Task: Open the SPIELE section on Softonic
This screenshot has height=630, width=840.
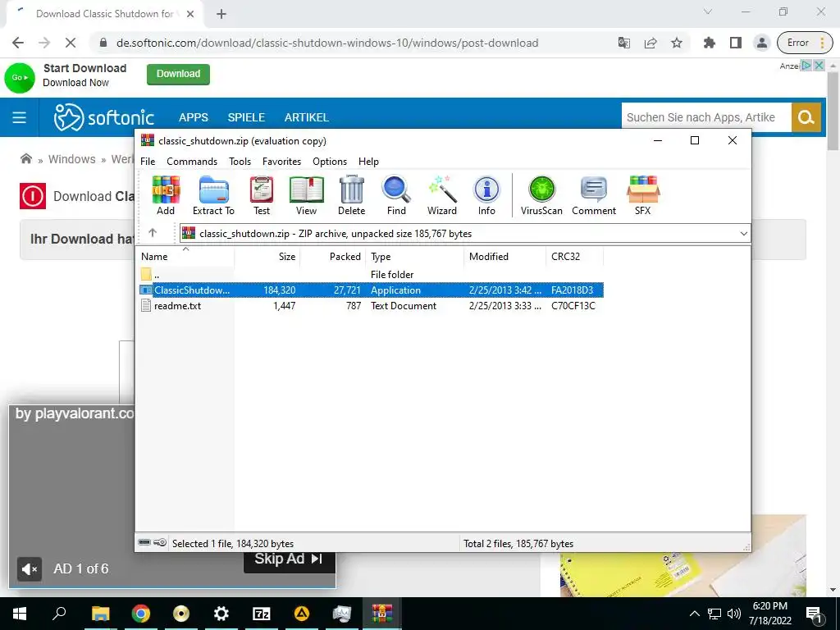Action: pos(246,117)
